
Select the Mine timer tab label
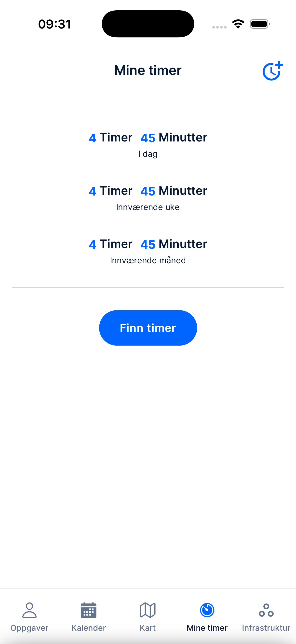click(207, 628)
